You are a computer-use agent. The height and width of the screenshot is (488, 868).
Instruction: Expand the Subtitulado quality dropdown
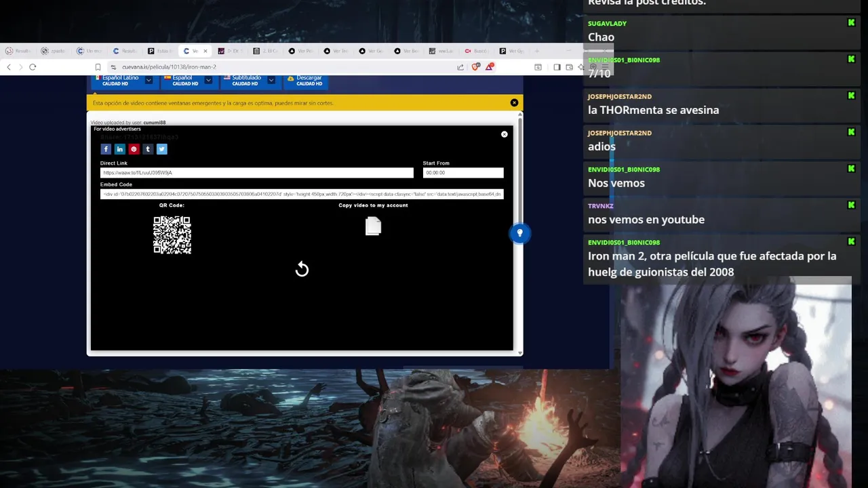271,80
